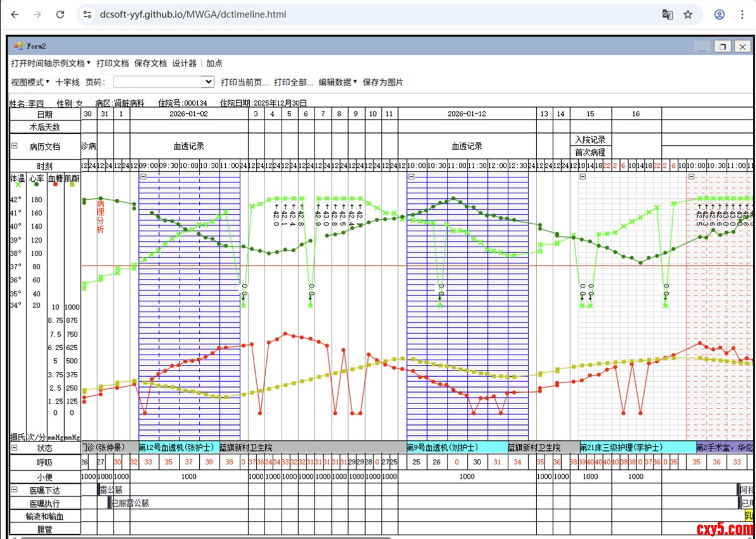Click the Form2 window title icon
Image resolution: width=756 pixels, height=539 pixels.
point(18,46)
